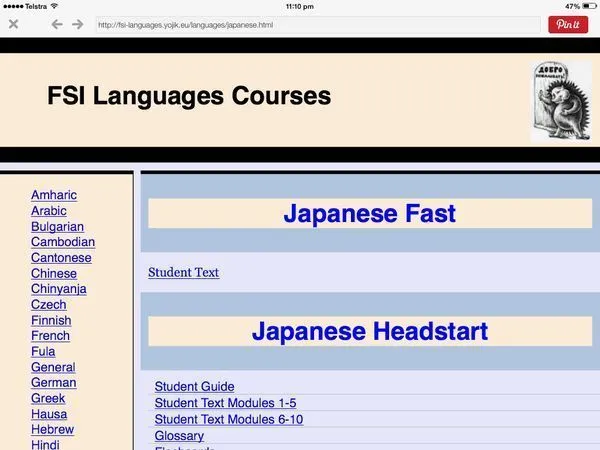Tap the Telstra carrier label
Screen dimensions: 600x450
pyautogui.click(x=36, y=6)
